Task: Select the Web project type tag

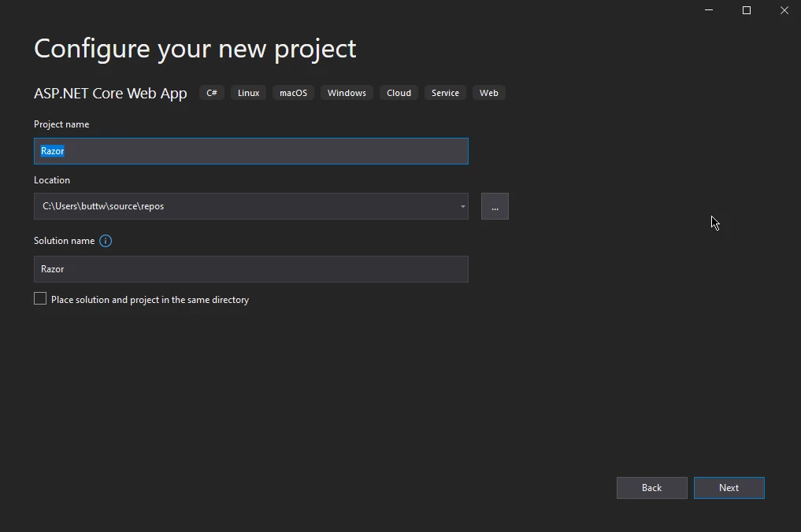Action: point(489,93)
